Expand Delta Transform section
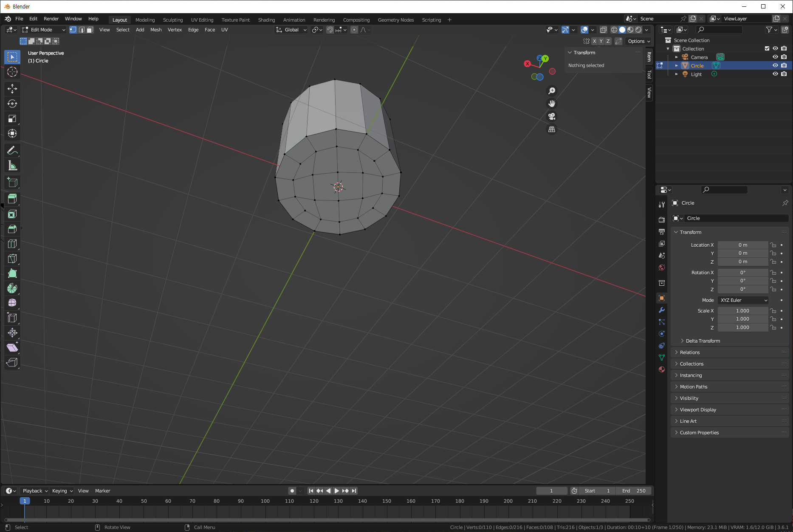This screenshot has width=793, height=532. pyautogui.click(x=703, y=341)
